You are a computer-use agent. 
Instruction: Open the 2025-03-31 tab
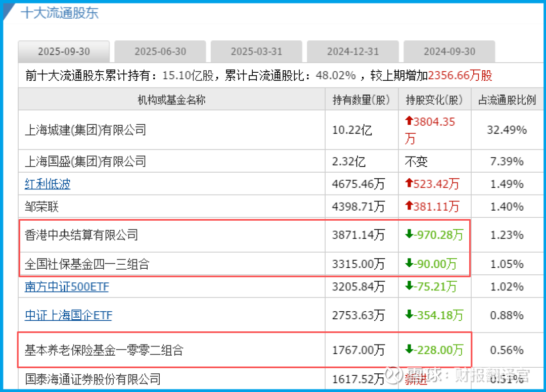coord(256,52)
